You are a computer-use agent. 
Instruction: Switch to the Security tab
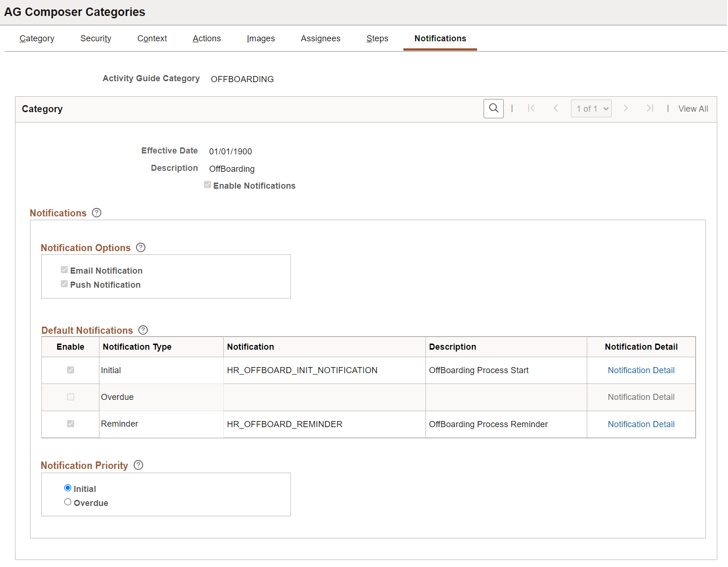96,38
